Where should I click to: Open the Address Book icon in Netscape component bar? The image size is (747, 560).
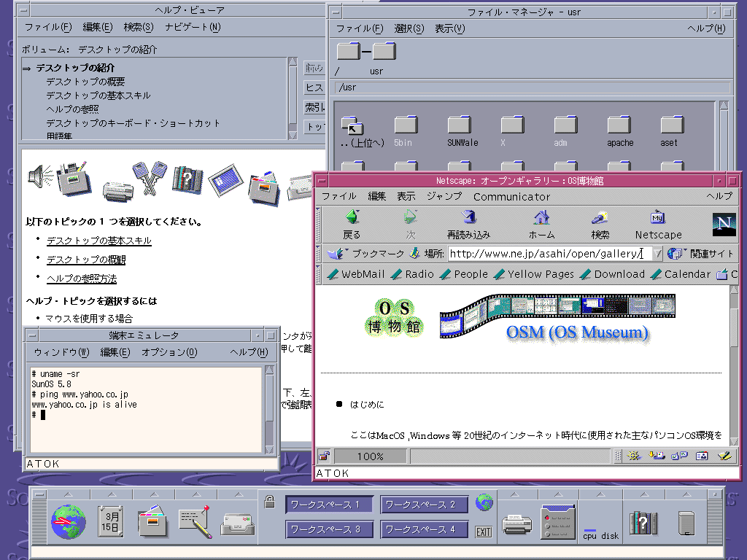tap(702, 456)
